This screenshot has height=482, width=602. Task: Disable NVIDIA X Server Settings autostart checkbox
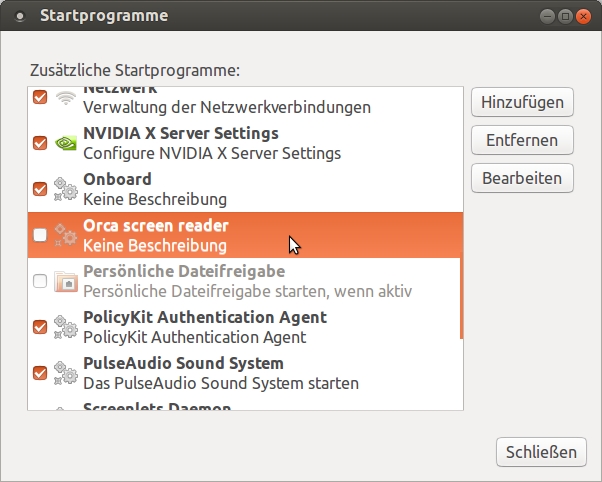point(40,143)
